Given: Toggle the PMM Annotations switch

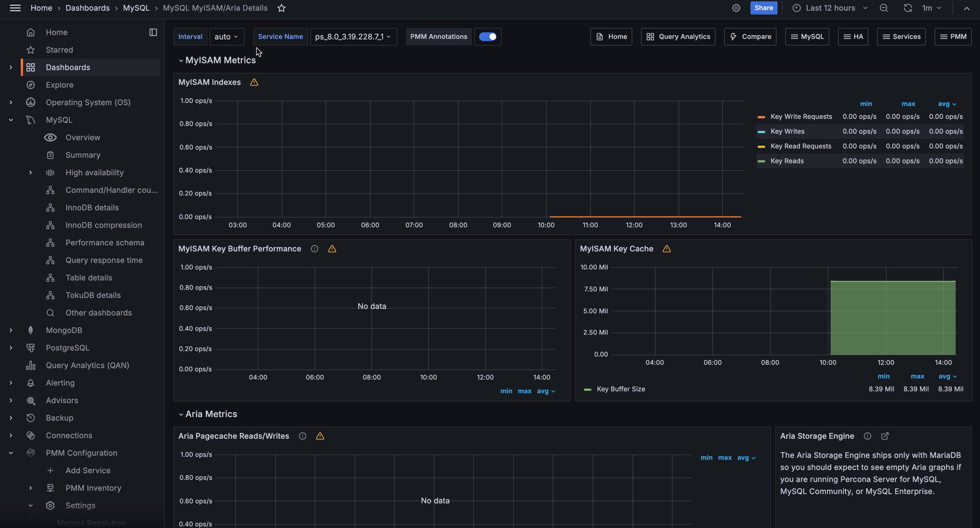Looking at the screenshot, I should tap(487, 36).
